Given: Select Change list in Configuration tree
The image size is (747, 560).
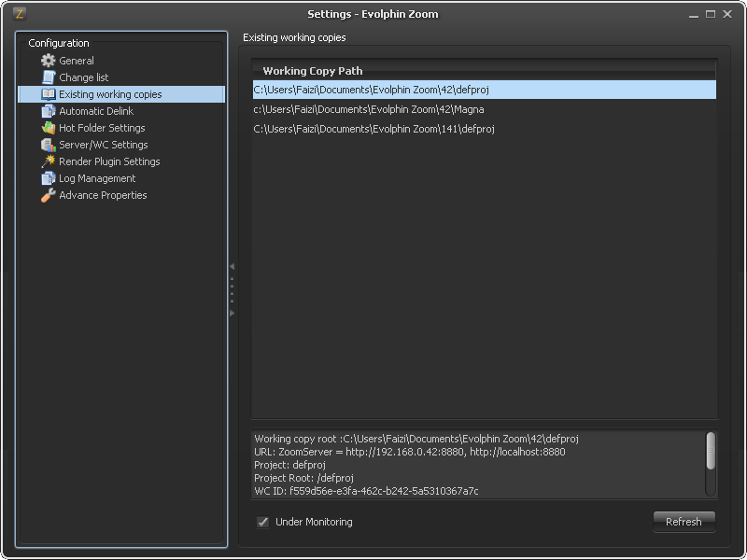Looking at the screenshot, I should tap(83, 77).
